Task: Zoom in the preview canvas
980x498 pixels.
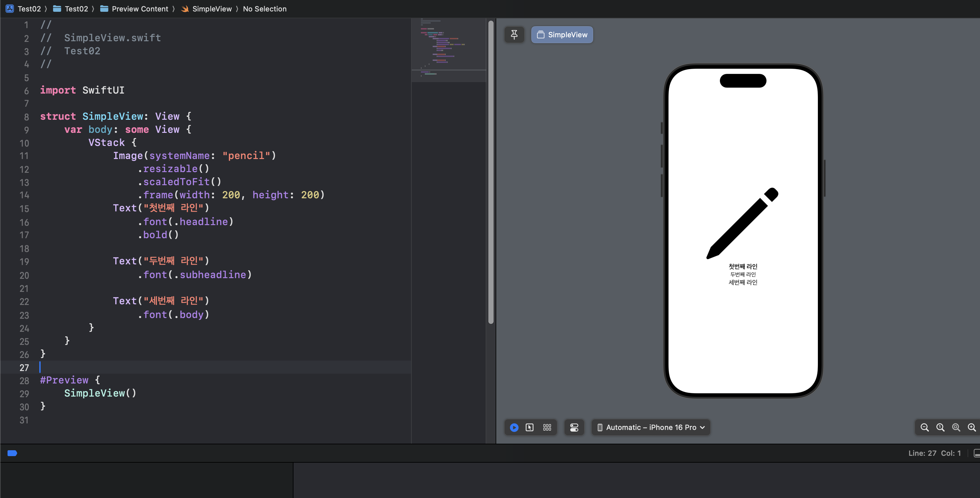Action: pos(971,427)
